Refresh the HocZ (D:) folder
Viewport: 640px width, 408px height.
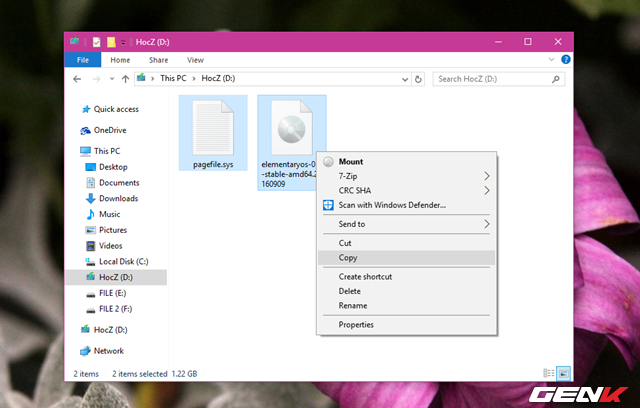click(x=418, y=79)
